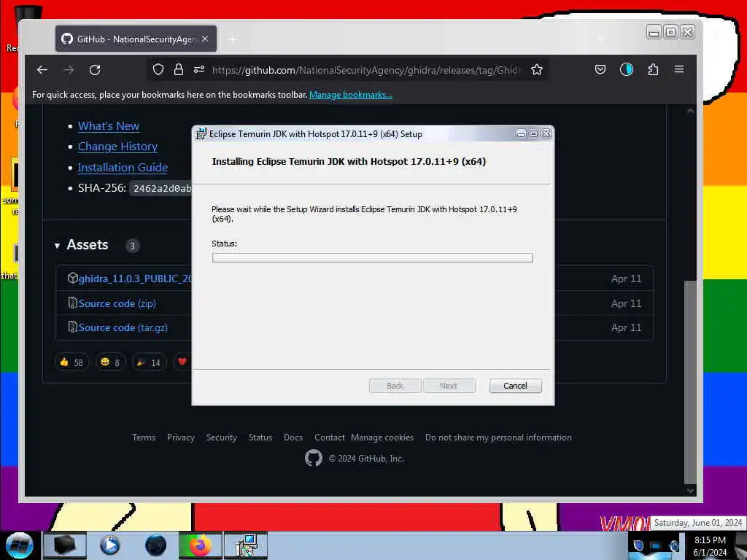Switch to Firefox in the taskbar
Viewport: 747px width, 560px height.
coord(201,545)
